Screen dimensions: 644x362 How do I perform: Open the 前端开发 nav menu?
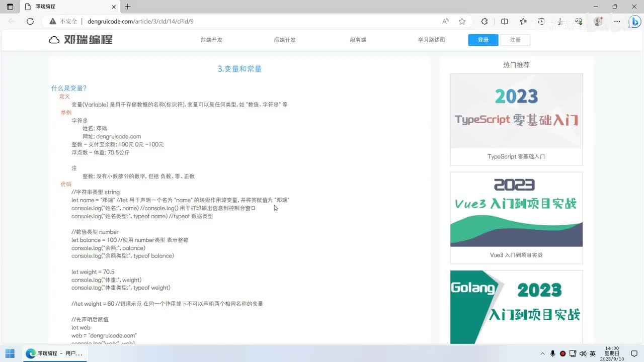tap(211, 40)
